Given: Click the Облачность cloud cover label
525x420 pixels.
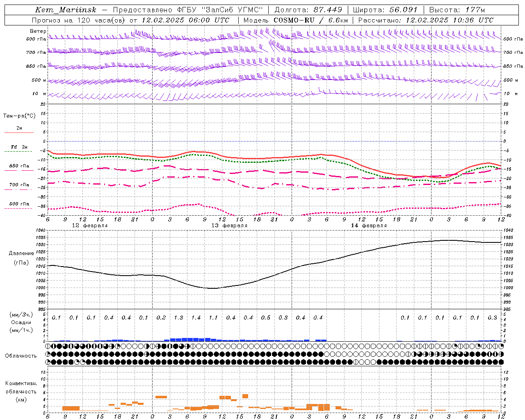Looking at the screenshot, I should click(21, 356).
